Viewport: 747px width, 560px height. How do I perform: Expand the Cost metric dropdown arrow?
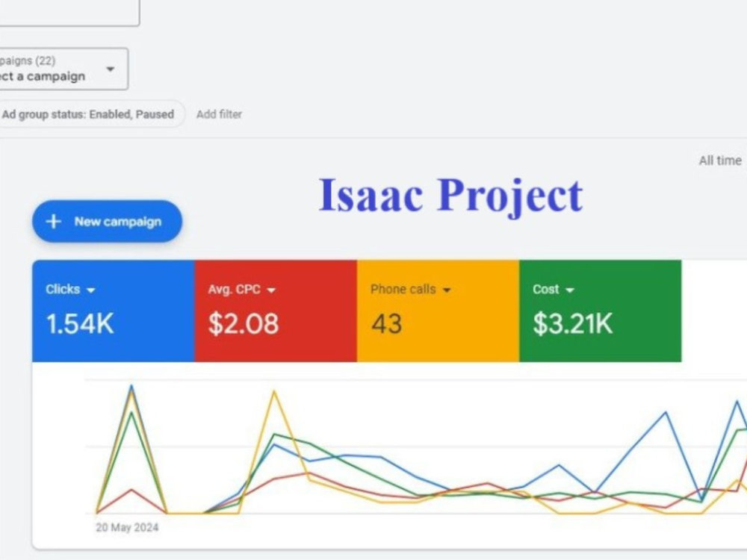click(x=570, y=290)
